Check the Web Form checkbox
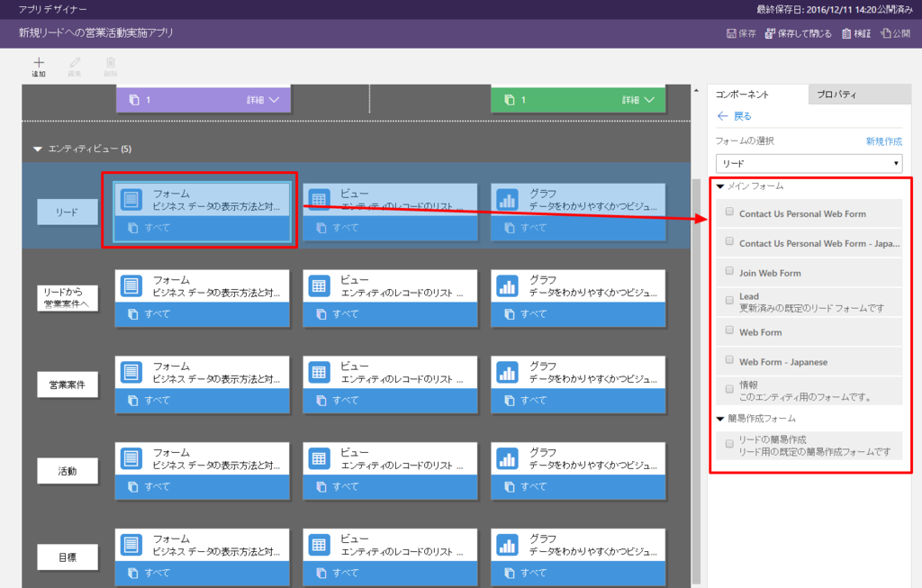The image size is (922, 588). pyautogui.click(x=729, y=330)
